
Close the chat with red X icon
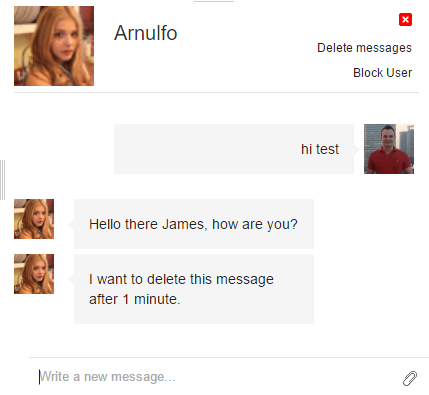[x=405, y=20]
